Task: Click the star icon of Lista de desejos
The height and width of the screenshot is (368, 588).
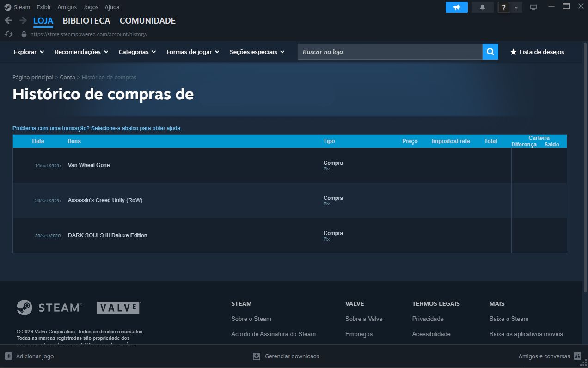Action: pos(513,52)
